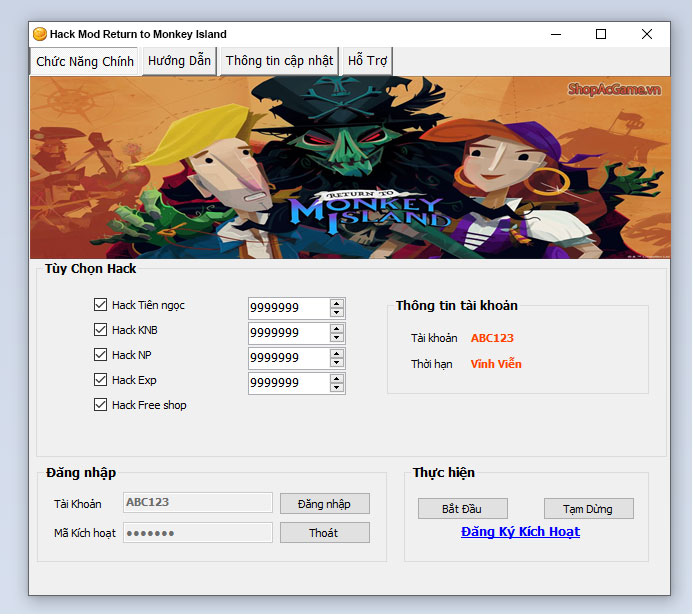Open the Hướng Dẫn tab
Viewport: 693px width, 616px height.
tap(179, 61)
